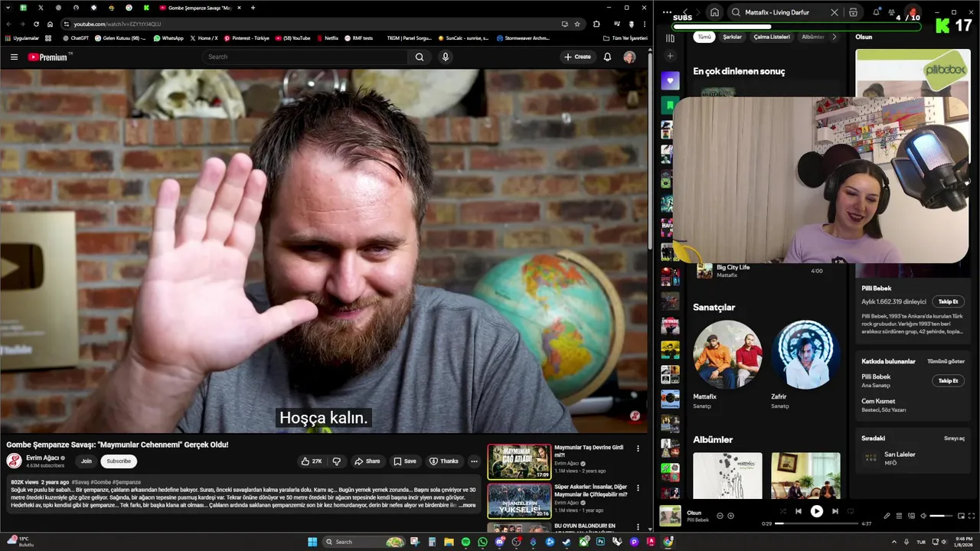Open connect to a device icon
Image resolution: width=980 pixels, height=551 pixels.
point(911,516)
